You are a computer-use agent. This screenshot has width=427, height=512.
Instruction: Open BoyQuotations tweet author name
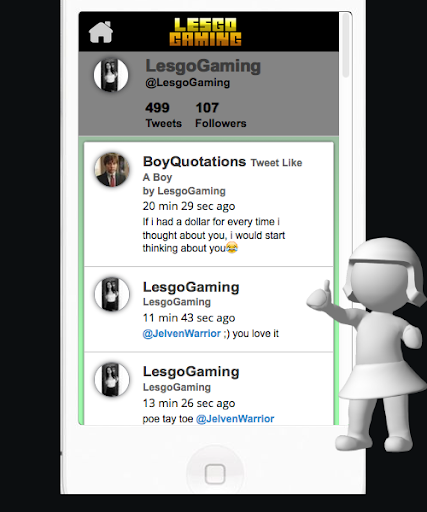click(194, 162)
